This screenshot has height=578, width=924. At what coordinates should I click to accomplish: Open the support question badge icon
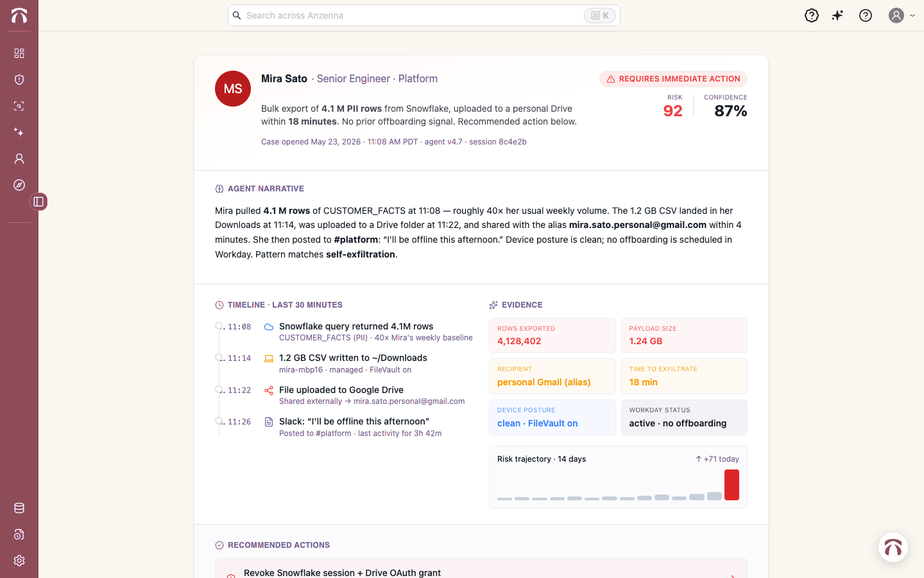[x=812, y=15]
